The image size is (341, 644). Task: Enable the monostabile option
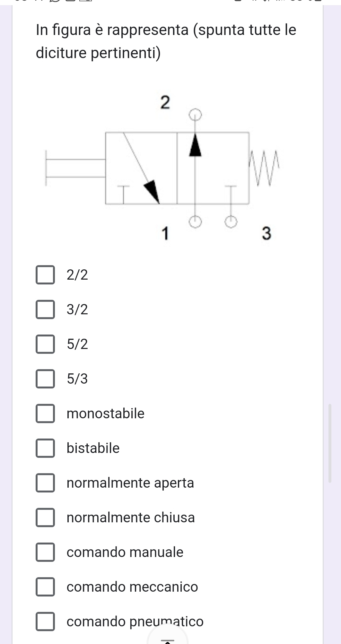pyautogui.click(x=45, y=413)
